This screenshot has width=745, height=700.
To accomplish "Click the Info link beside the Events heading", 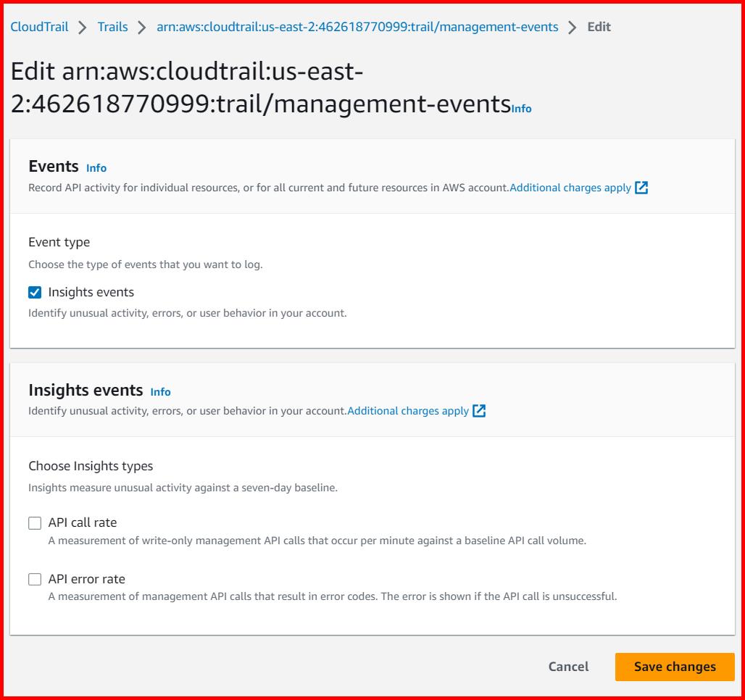I will (x=96, y=167).
